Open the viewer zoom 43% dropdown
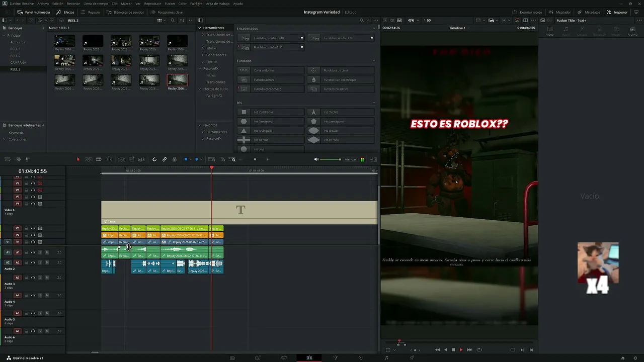 point(413,20)
